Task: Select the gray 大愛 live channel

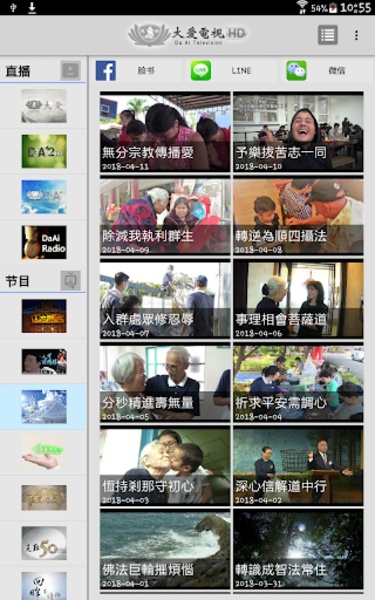Action: coord(44,106)
